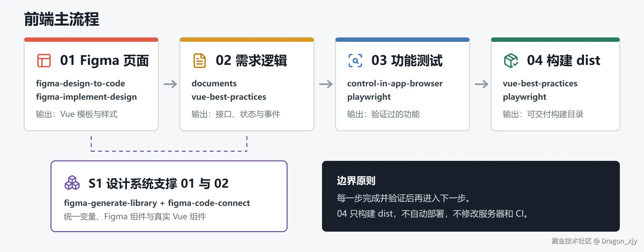Click the document icon beside 02 需求逻辑
644x252 pixels.
tap(200, 61)
